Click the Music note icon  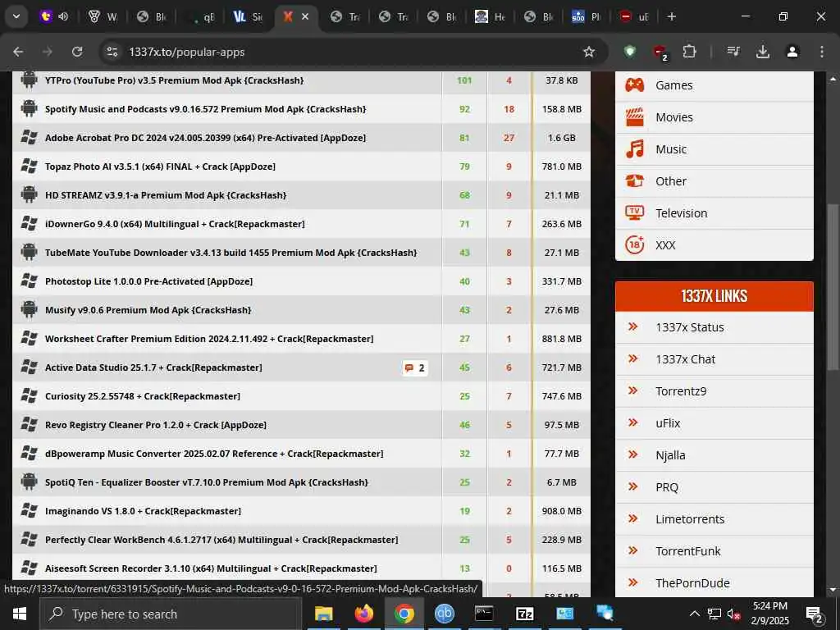pos(635,149)
